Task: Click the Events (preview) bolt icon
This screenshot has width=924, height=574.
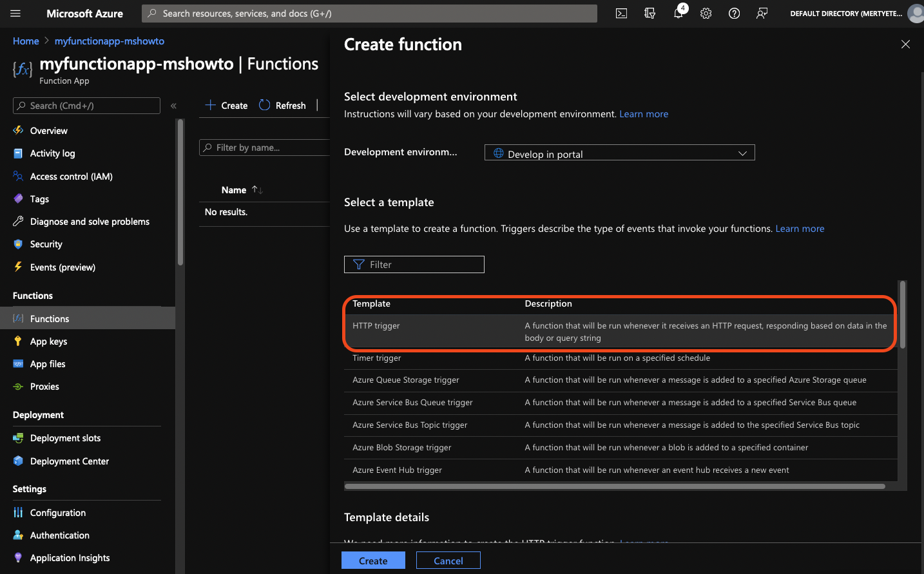Action: point(18,267)
